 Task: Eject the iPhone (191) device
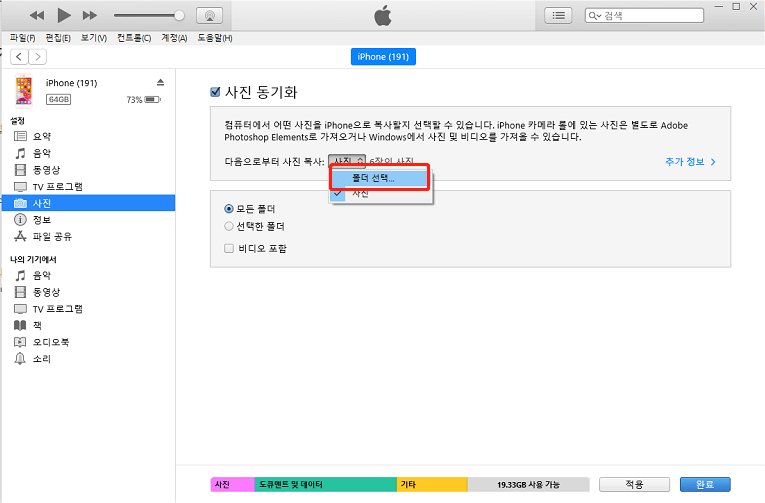click(x=161, y=82)
